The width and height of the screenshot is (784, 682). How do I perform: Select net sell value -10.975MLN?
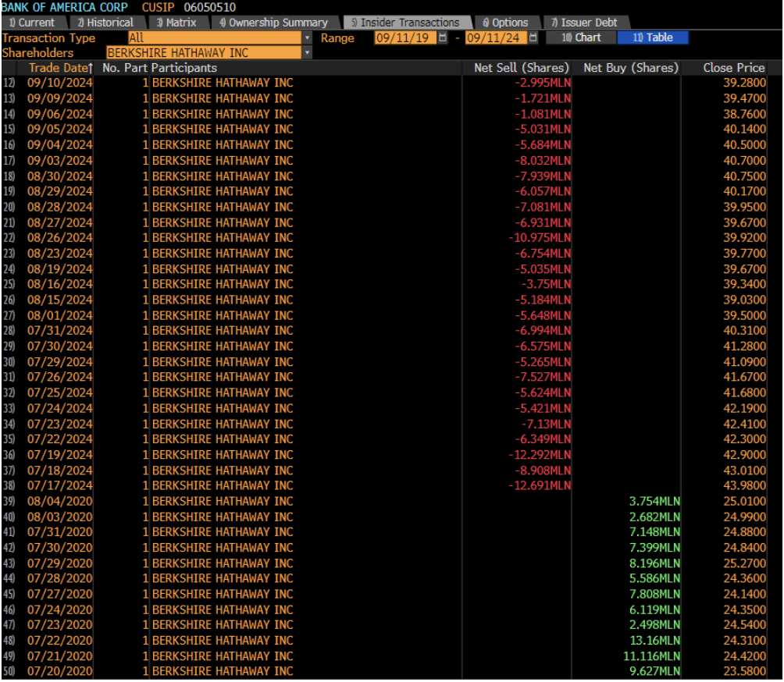coord(540,238)
